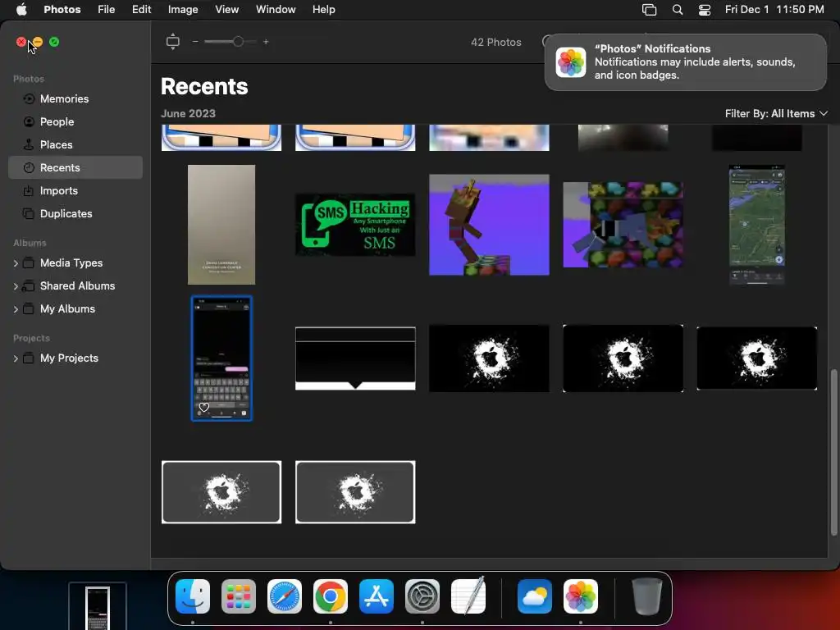840x630 pixels.
Task: Open the Window menu
Action: (x=276, y=10)
